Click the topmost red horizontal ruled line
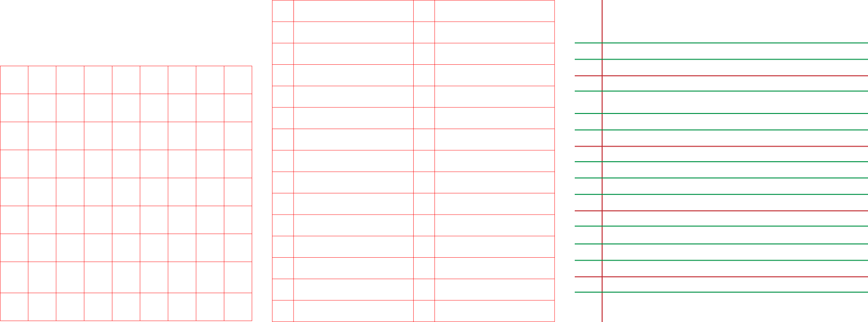 (721, 76)
